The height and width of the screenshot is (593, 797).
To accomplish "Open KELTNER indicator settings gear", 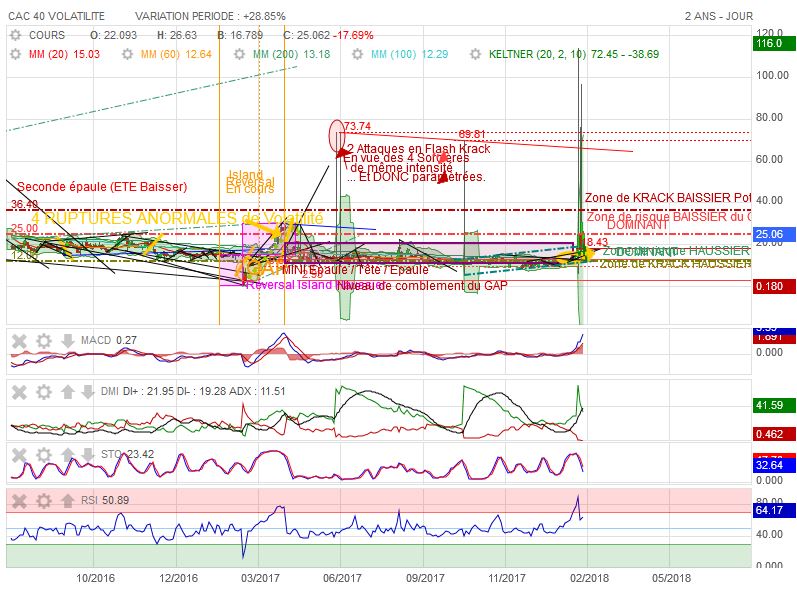I will tap(475, 54).
